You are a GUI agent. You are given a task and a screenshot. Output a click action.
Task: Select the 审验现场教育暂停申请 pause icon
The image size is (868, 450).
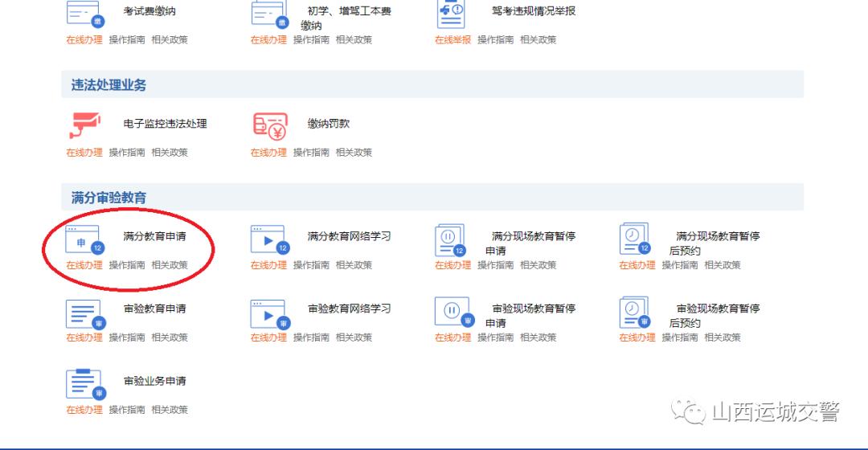(452, 313)
